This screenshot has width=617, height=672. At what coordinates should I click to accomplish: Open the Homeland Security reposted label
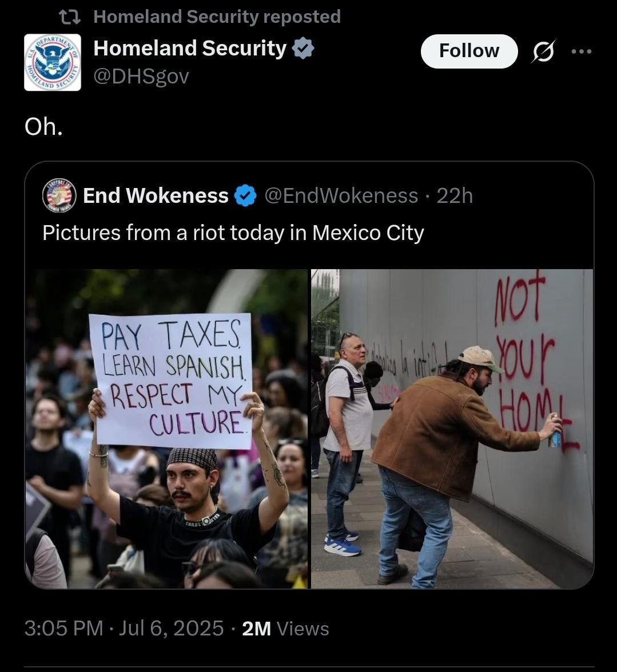pyautogui.click(x=217, y=17)
